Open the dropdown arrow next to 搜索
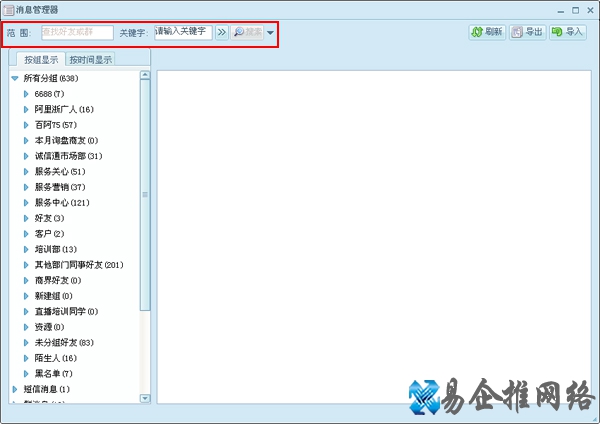This screenshot has height=424, width=600. (x=270, y=32)
